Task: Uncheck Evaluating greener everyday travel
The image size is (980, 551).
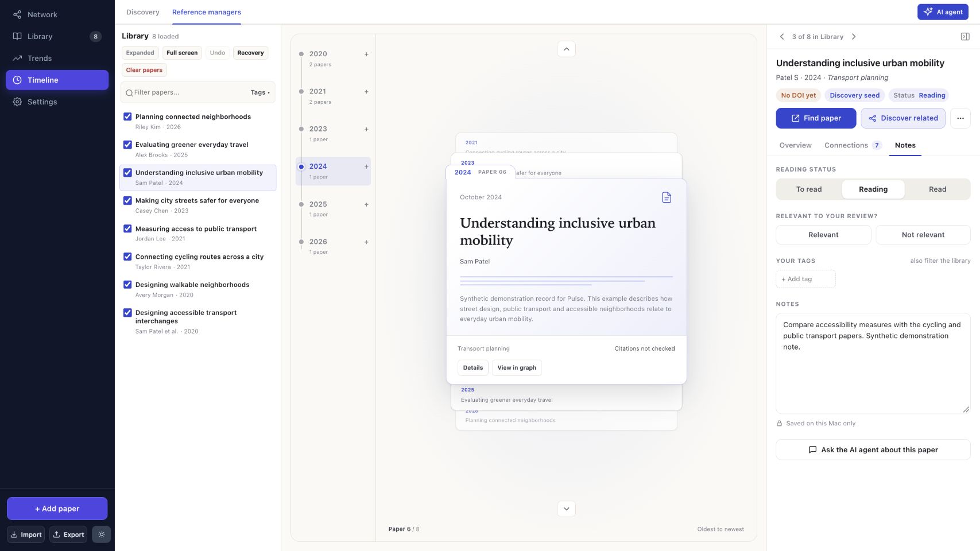Action: (x=127, y=145)
